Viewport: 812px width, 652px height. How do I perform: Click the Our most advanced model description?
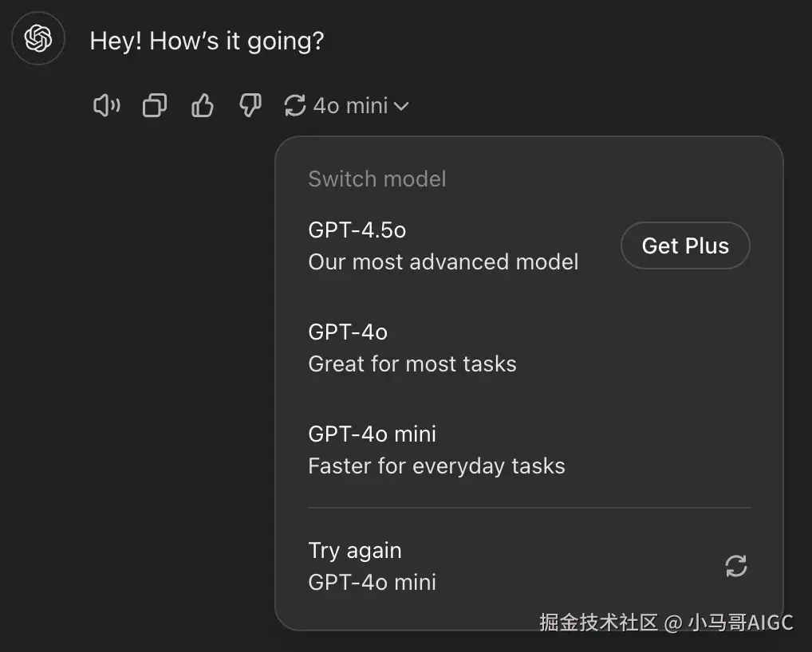coord(443,262)
